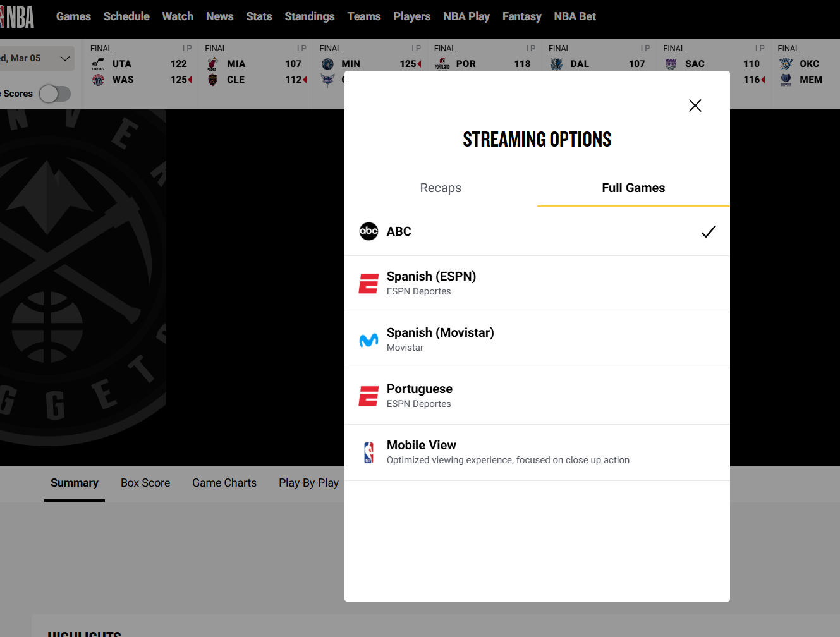
Task: Open the Summary tab
Action: pos(75,483)
